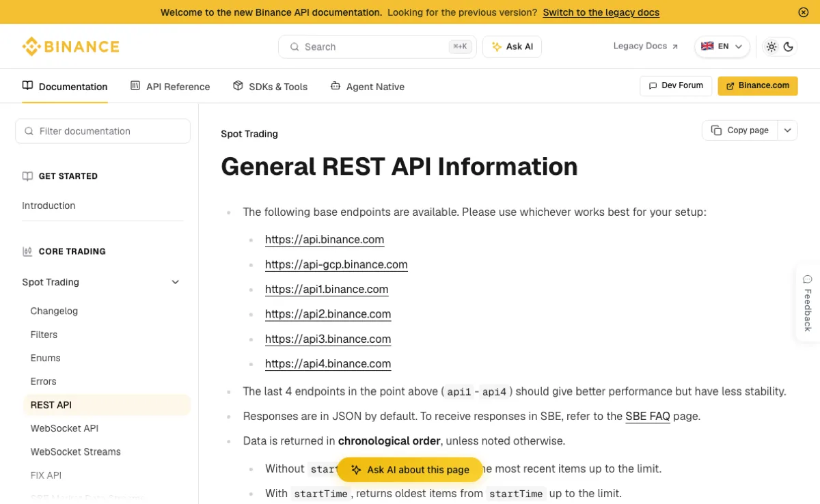
Task: Open the SBE FAQ link
Action: [648, 416]
